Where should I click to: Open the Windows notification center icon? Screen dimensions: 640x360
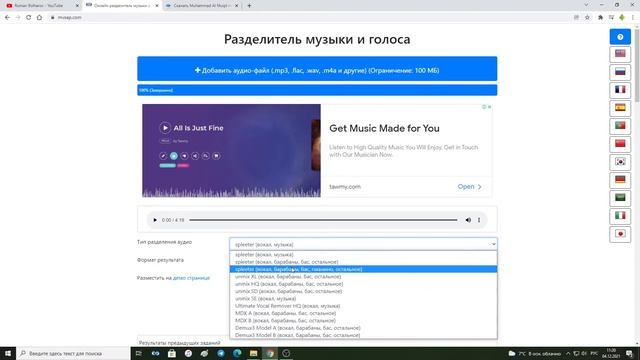(629, 353)
